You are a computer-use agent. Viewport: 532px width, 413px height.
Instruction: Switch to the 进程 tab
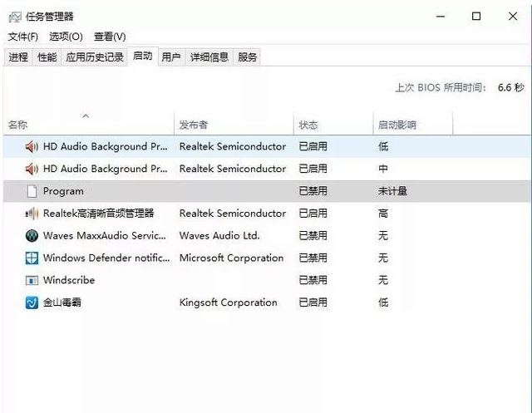coord(18,57)
